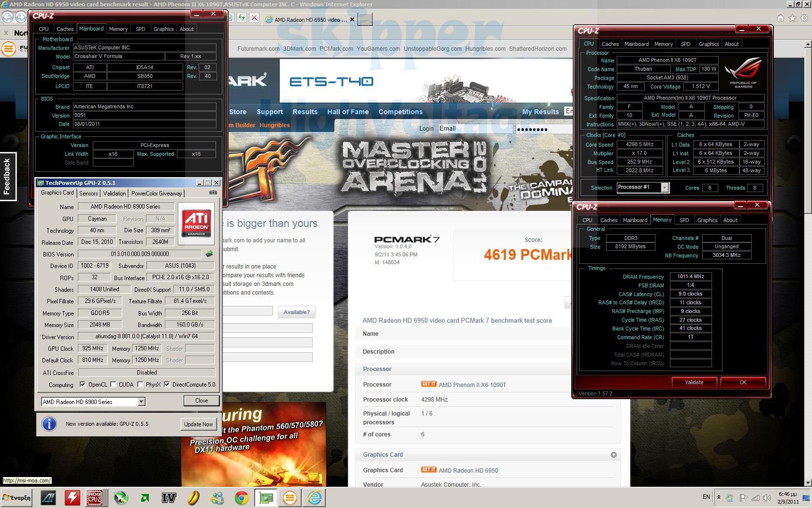The image size is (812, 508).
Task: Toggle the OpenCL checkbox in GPU-Z
Action: pos(83,385)
